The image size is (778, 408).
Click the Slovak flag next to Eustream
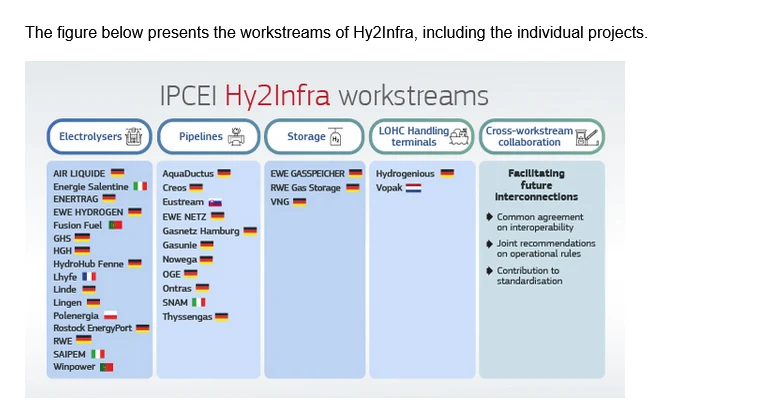(x=214, y=202)
